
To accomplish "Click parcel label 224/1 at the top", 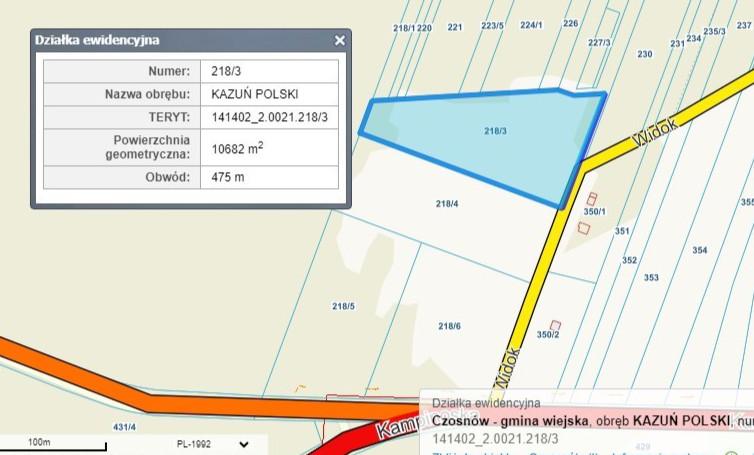I will (531, 25).
